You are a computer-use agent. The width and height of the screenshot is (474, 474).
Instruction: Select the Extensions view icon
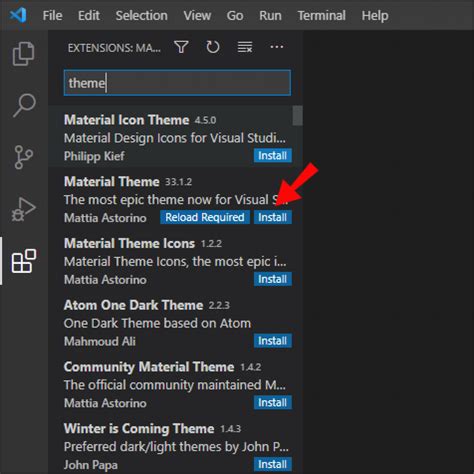[x=24, y=261]
